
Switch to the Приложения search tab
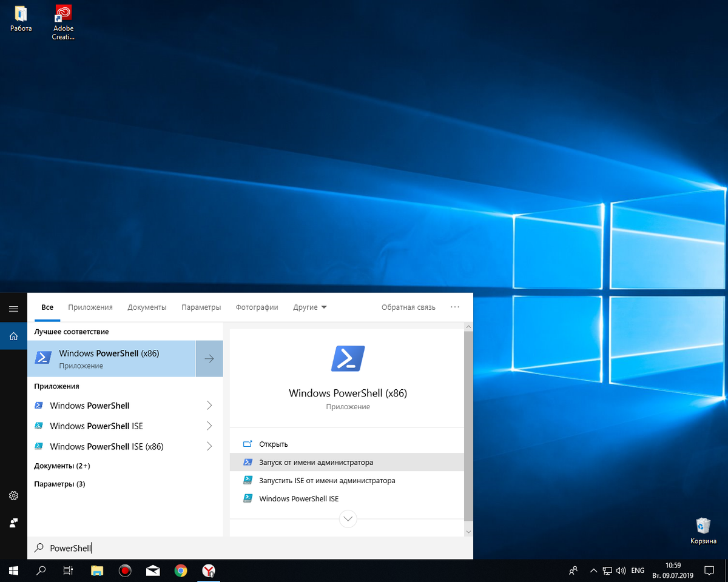click(90, 307)
